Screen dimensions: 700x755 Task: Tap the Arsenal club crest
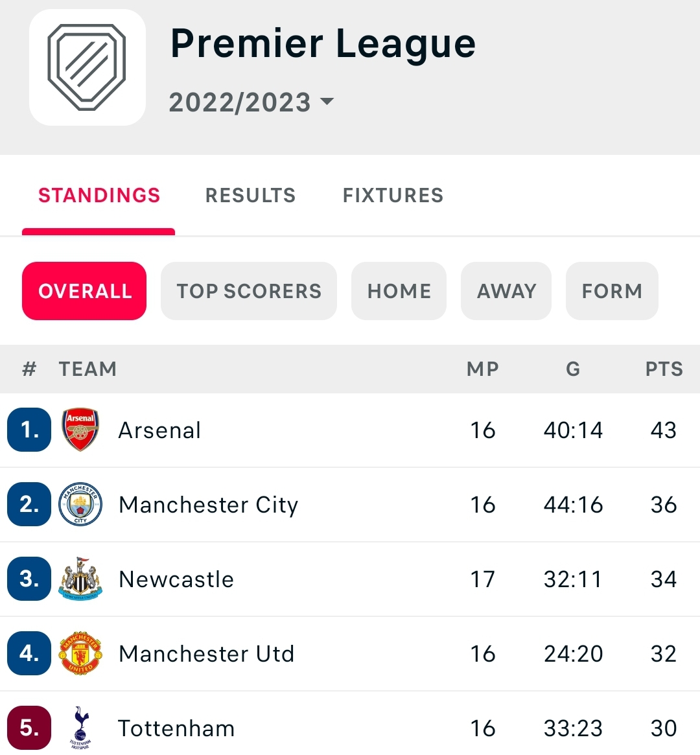(x=80, y=430)
